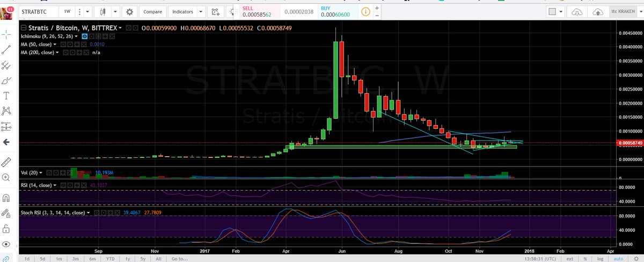This screenshot has height=262, width=644.
Task: Toggle Vol (20) visibility eye
Action: pos(49,173)
